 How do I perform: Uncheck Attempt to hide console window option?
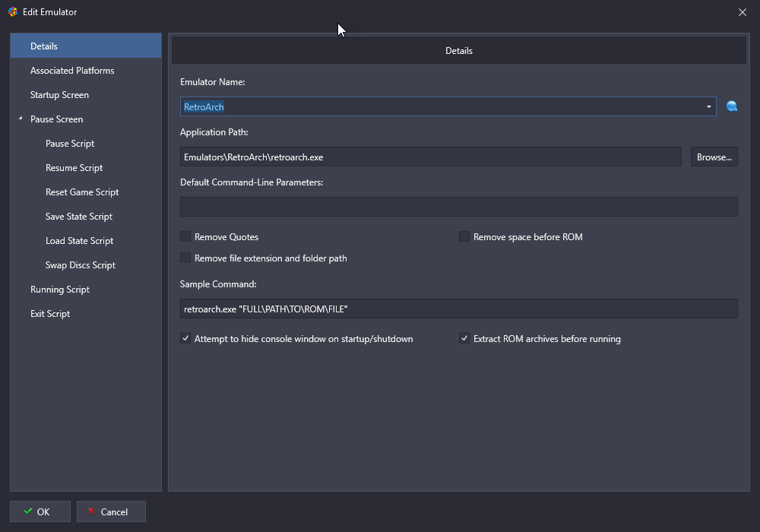point(185,338)
